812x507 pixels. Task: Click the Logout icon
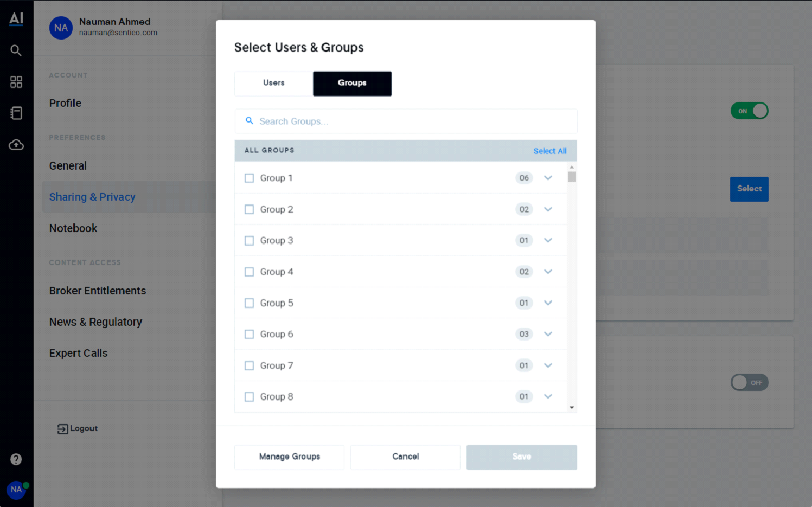click(x=63, y=429)
